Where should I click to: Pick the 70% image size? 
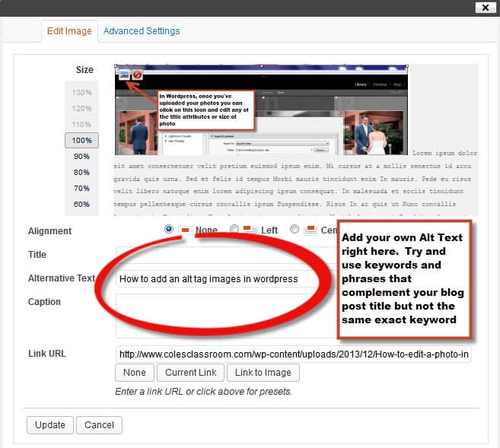click(81, 189)
